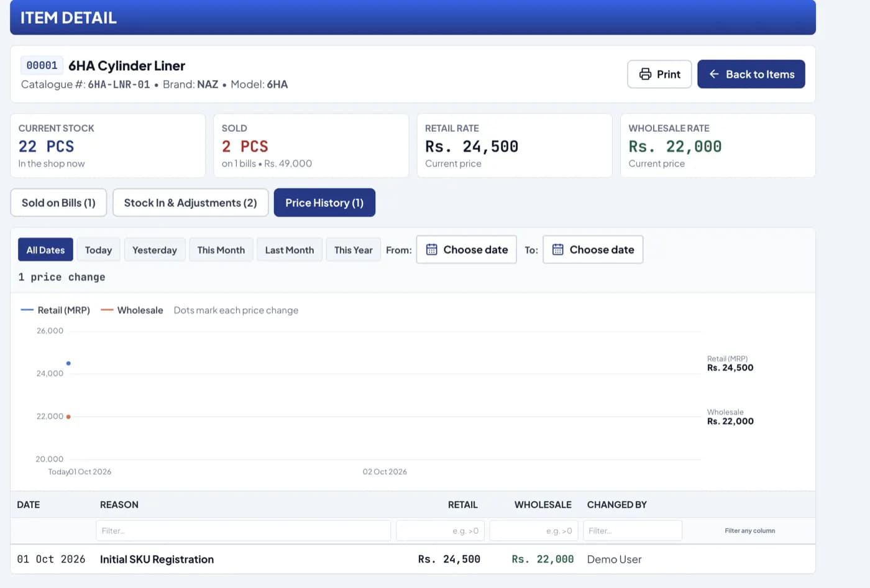Sort by the DATE column header

[29, 505]
